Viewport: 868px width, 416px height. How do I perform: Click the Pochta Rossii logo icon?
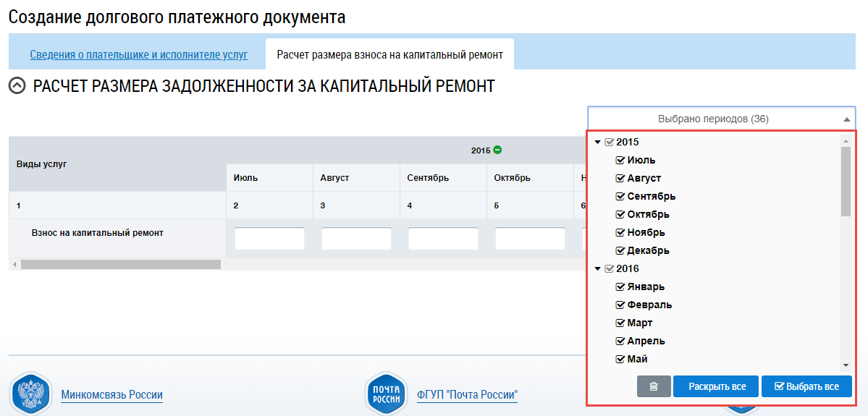(386, 394)
